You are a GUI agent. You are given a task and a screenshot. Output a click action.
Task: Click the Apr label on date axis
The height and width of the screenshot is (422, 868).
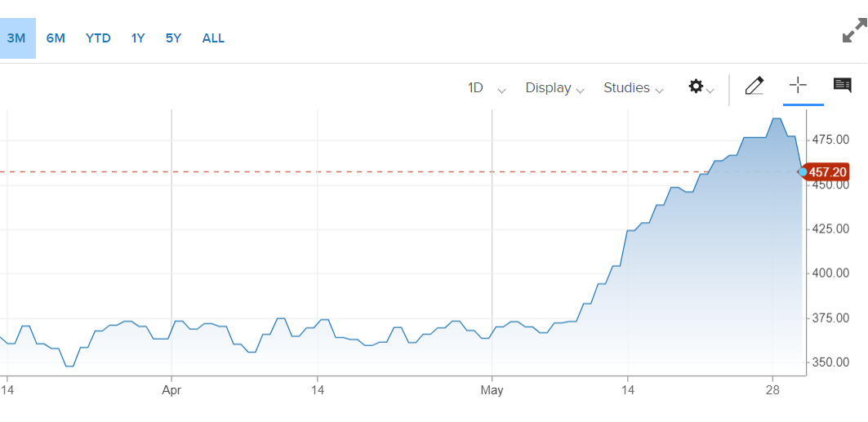coord(171,390)
